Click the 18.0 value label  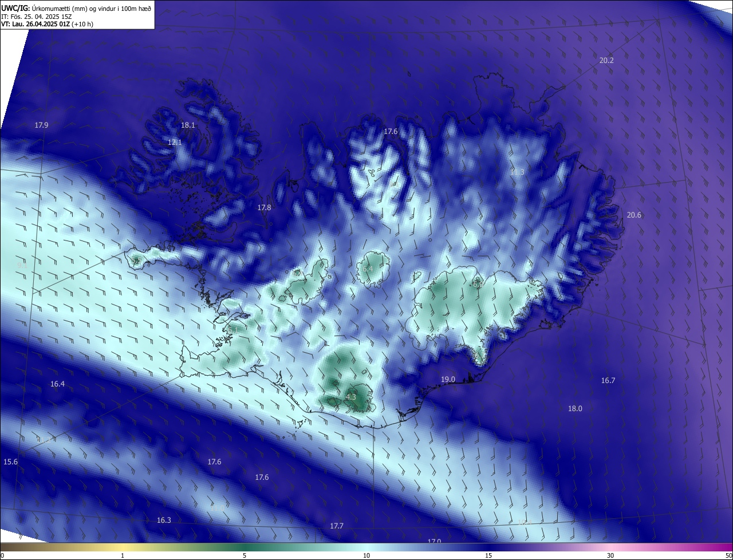(x=575, y=408)
